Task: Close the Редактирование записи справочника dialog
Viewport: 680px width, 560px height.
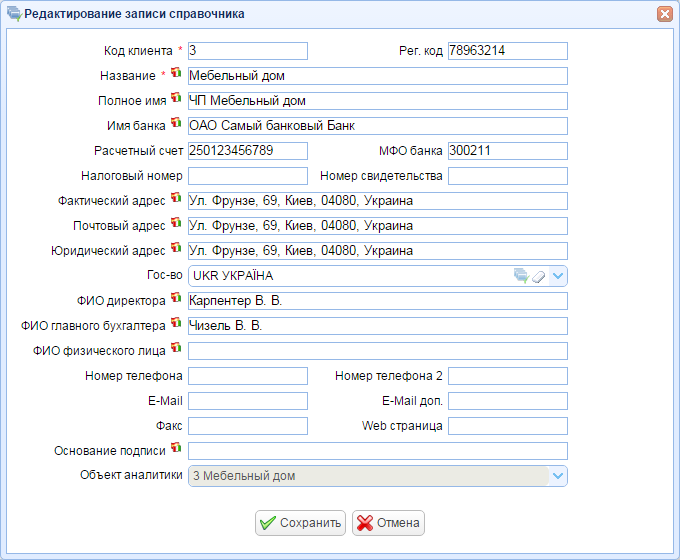Action: point(665,14)
